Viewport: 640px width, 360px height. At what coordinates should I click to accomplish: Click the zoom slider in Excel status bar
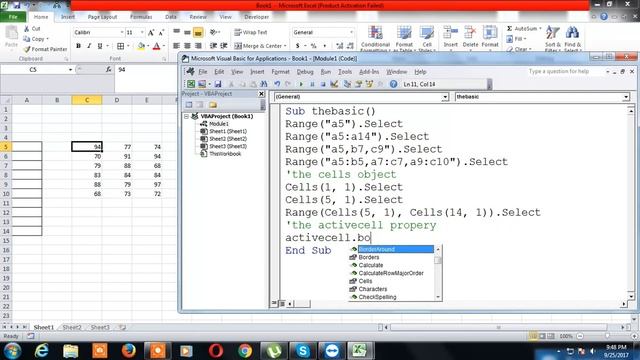[607, 336]
